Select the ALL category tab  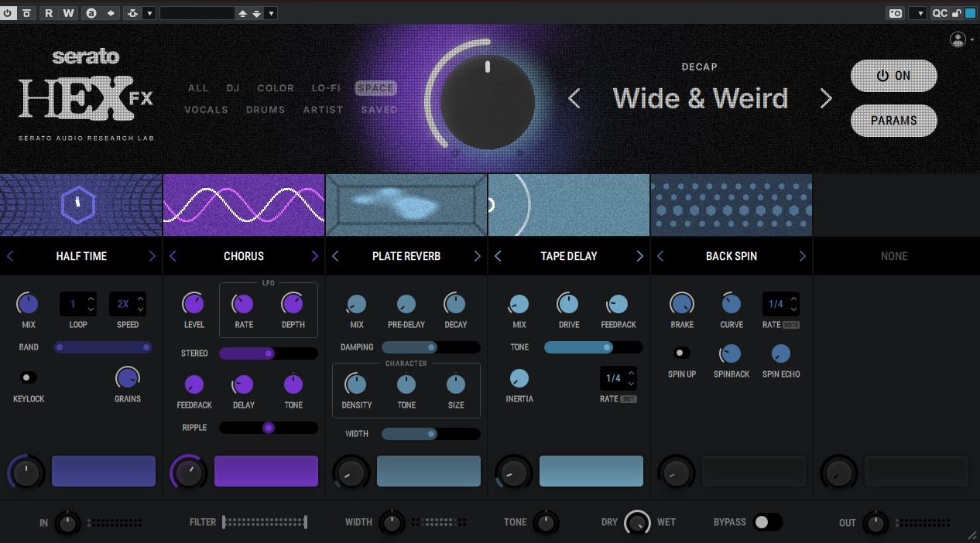(x=198, y=88)
